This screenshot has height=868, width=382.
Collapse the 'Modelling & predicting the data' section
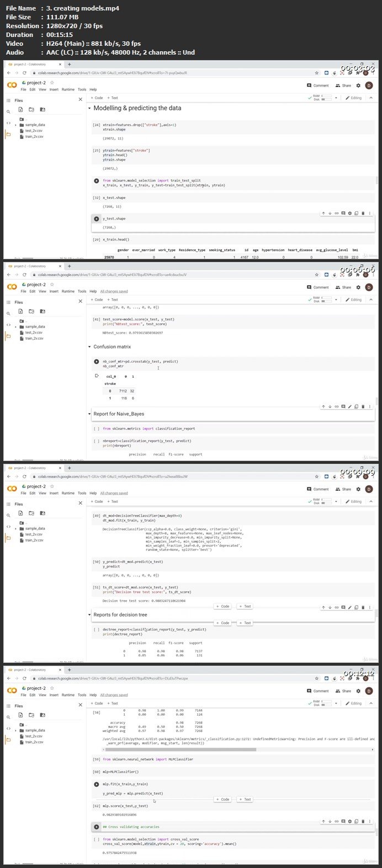click(90, 108)
